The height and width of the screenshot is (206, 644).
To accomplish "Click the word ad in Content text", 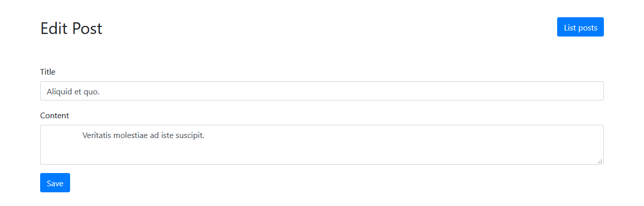I will click(154, 135).
